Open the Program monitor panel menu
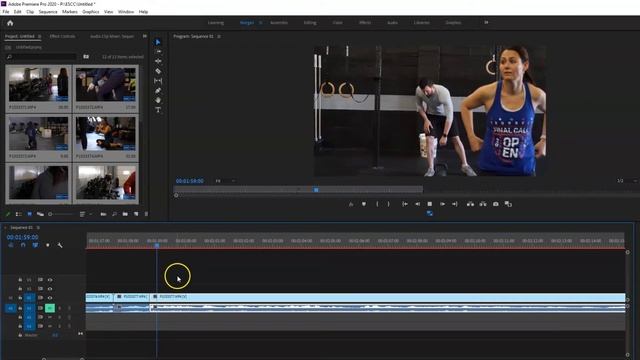Image resolution: width=640 pixels, height=360 pixels. pos(219,36)
